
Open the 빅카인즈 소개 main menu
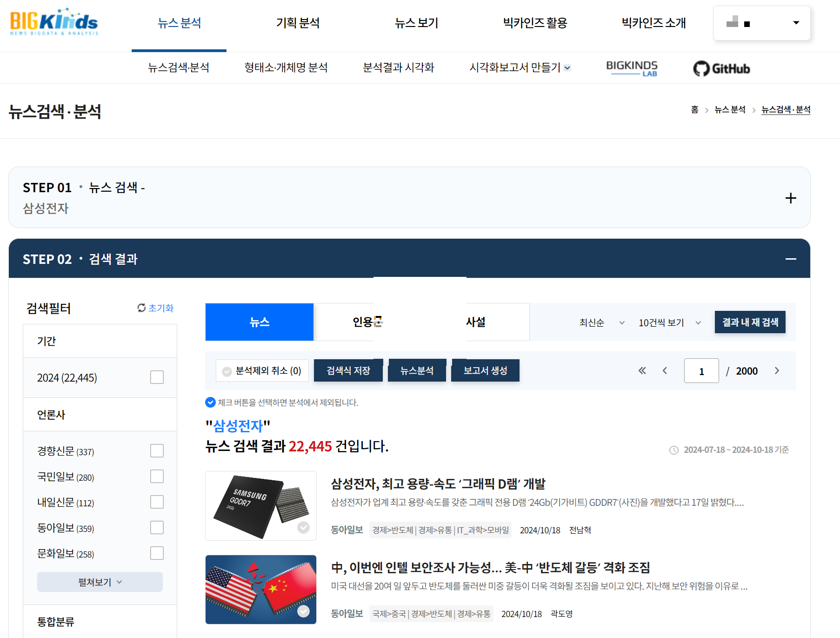click(653, 23)
